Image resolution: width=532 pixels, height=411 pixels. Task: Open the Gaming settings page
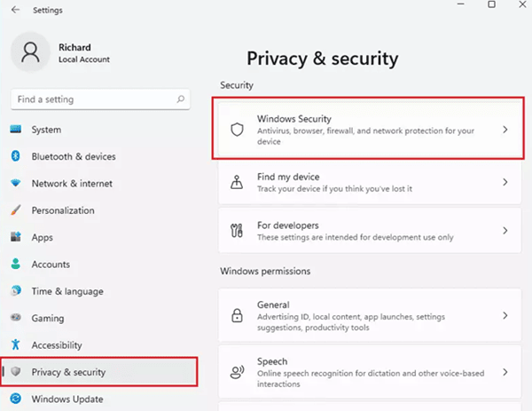point(47,318)
